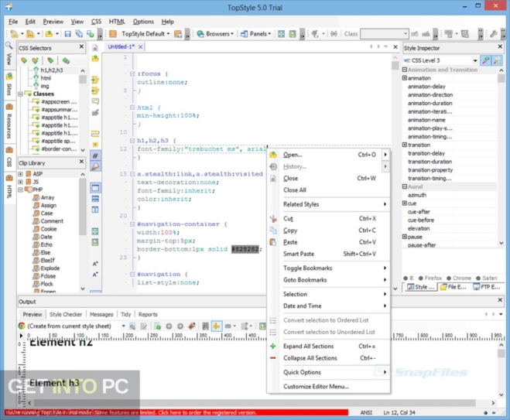Open the Help menu
The width and height of the screenshot is (510, 420).
pos(167,22)
